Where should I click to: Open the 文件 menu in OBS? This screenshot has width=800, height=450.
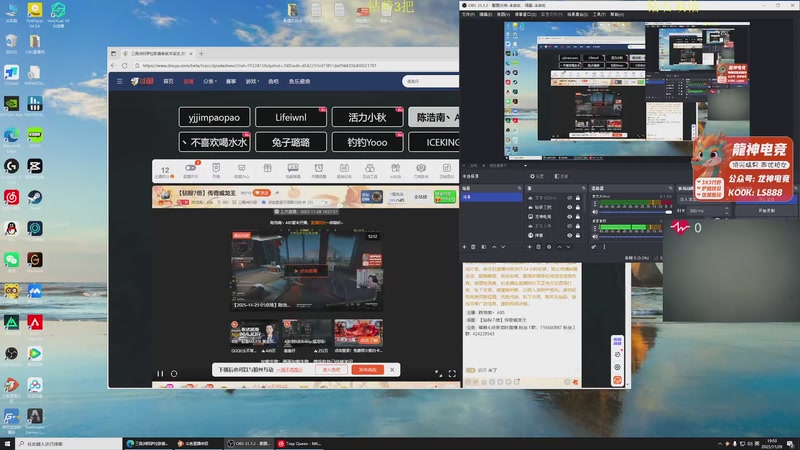468,14
